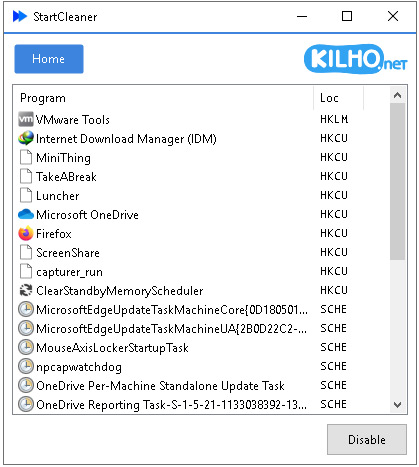Click the Disable button
Screen dimensions: 419x467
point(367,439)
